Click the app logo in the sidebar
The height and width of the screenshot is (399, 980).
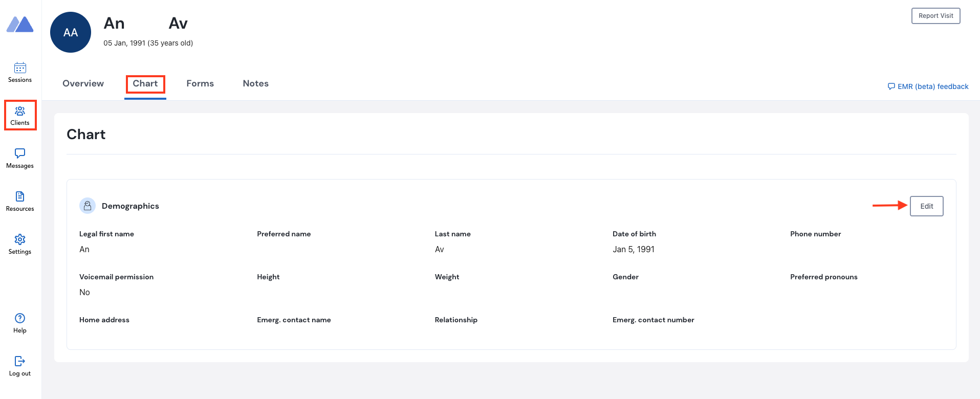(20, 24)
